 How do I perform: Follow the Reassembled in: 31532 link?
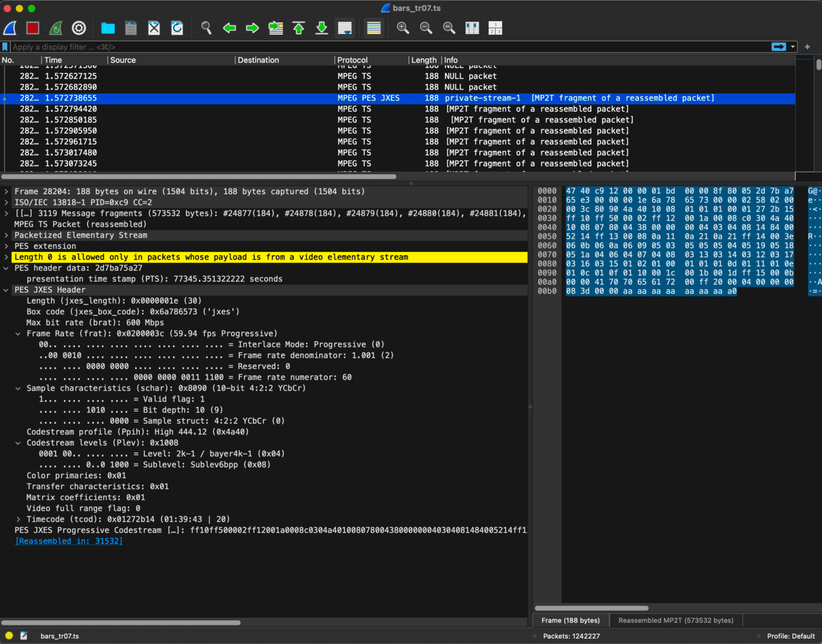tap(69, 541)
